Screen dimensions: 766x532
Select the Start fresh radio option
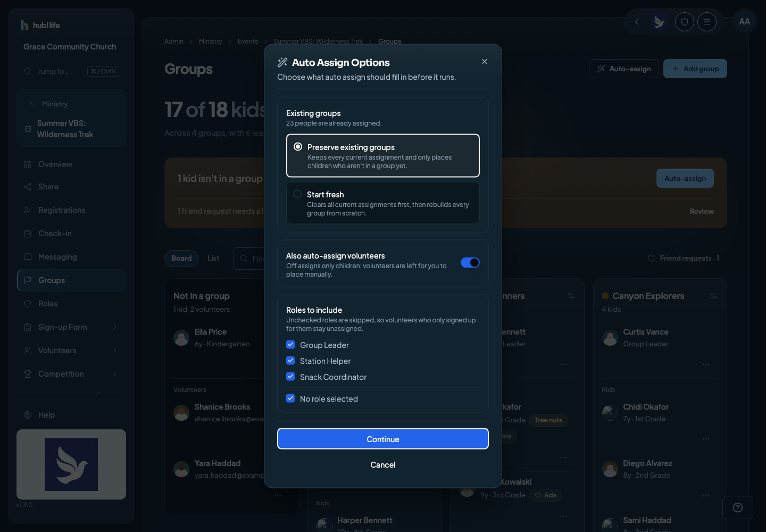383,203
